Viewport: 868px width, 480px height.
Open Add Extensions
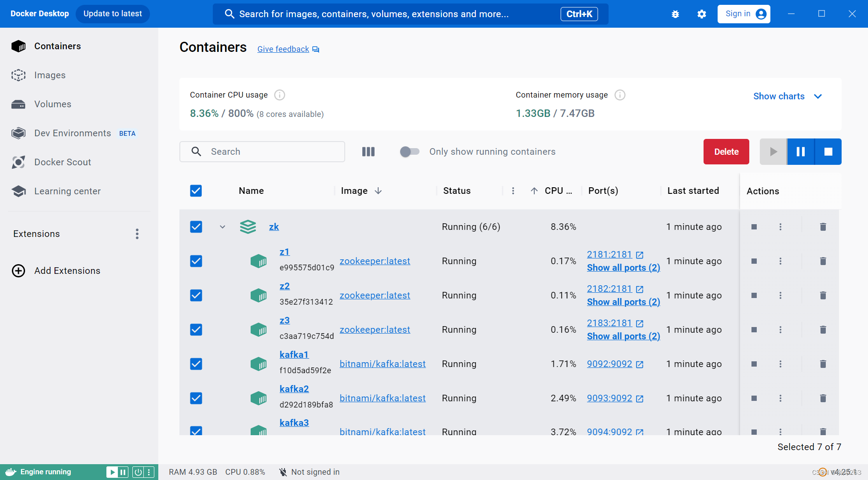point(67,270)
